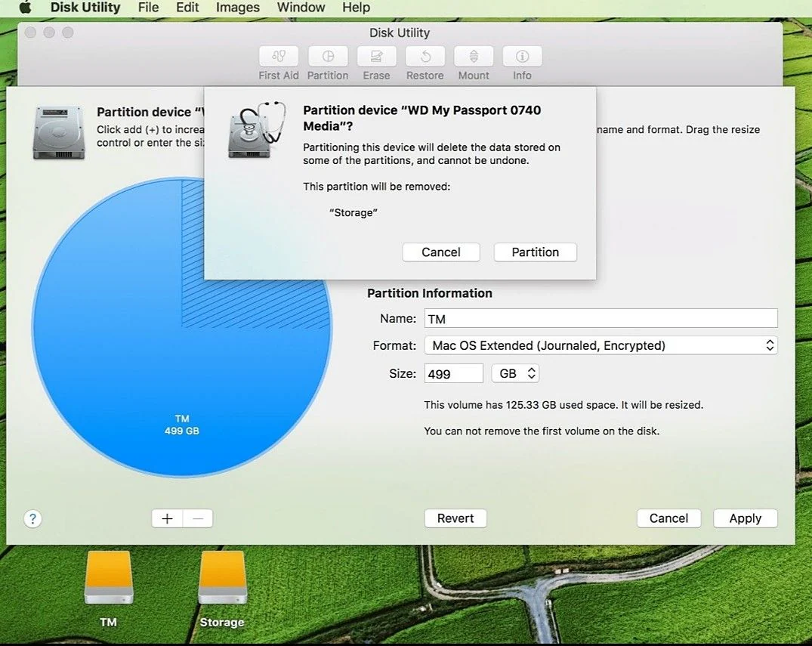Viewport: 812px width, 646px height.
Task: Open the Disk Utility application menu
Action: point(85,8)
